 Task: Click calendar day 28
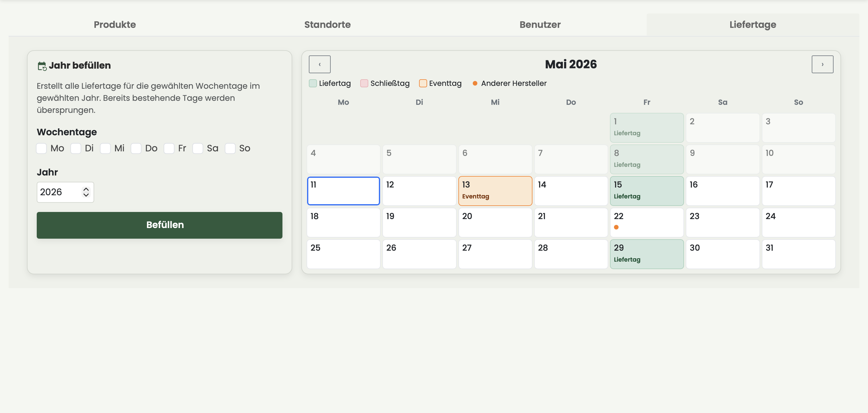coord(571,254)
